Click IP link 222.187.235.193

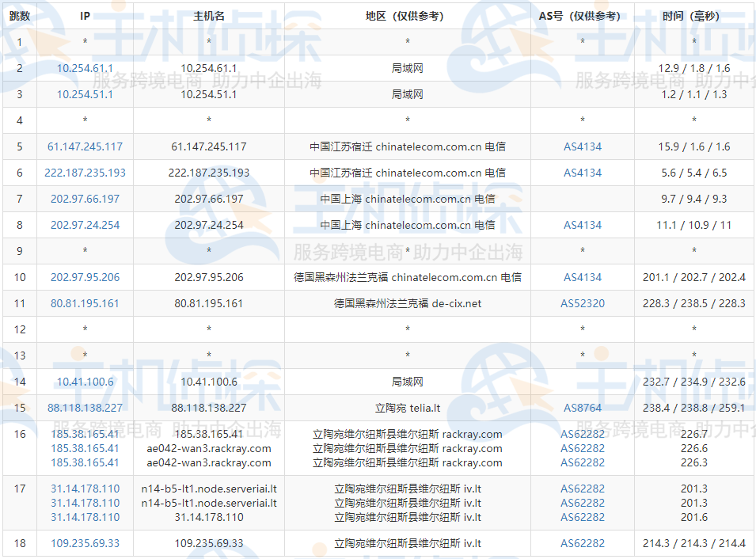(85, 173)
